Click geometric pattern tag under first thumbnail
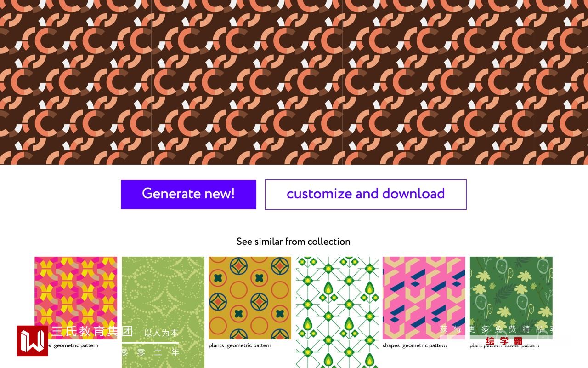Image resolution: width=588 pixels, height=368 pixels. (x=76, y=345)
